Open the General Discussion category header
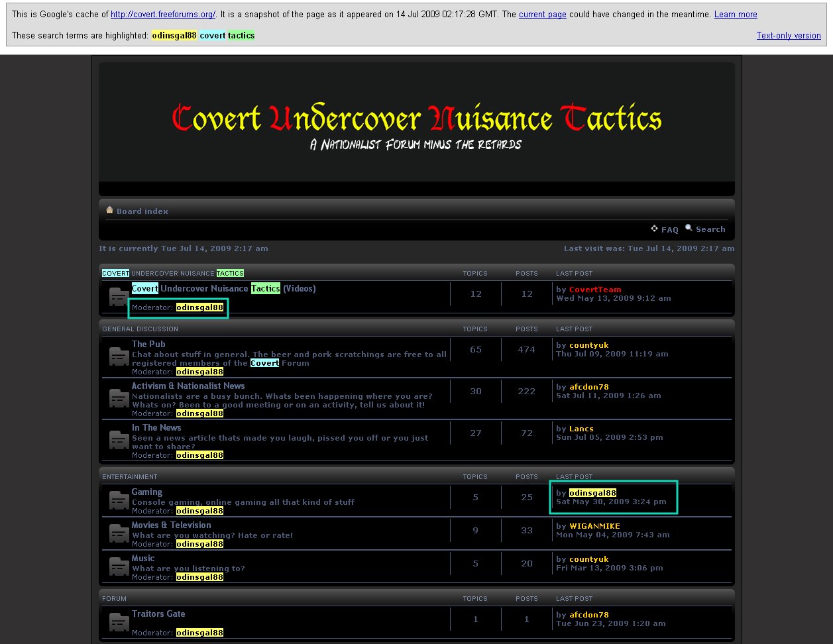 coord(140,329)
